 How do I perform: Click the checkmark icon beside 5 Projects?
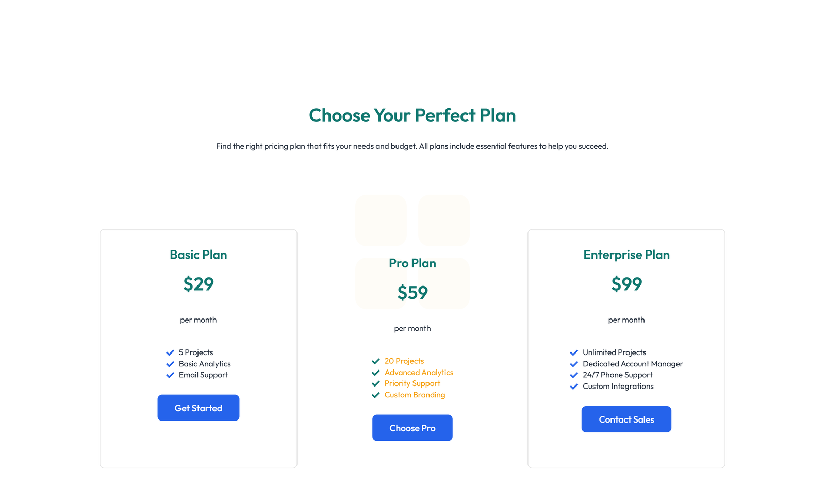[170, 352]
